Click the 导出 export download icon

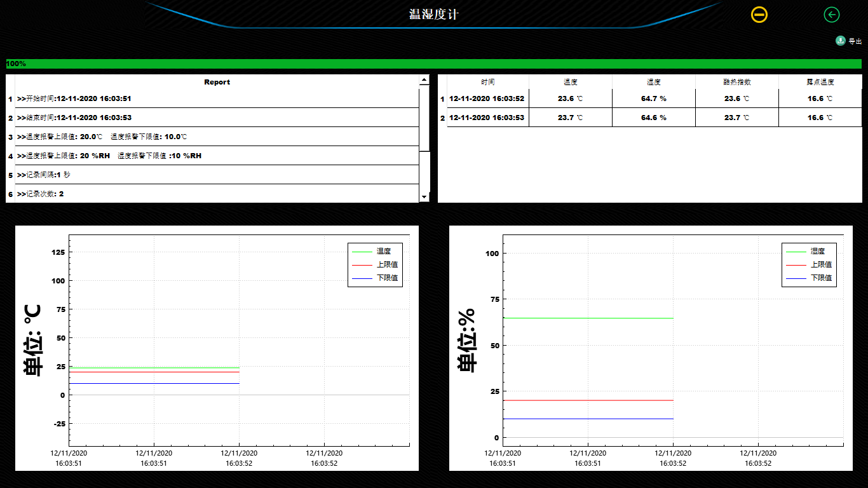click(x=839, y=41)
